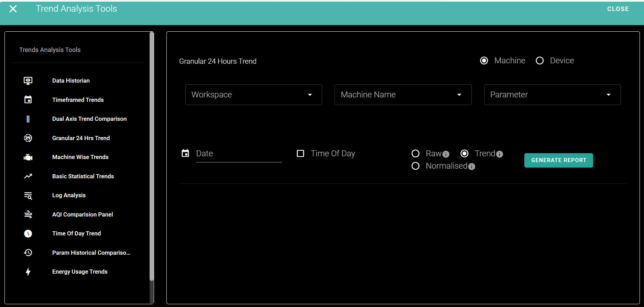Open Dual Axis Trend Comparison tool
This screenshot has width=644, height=307.
89,119
